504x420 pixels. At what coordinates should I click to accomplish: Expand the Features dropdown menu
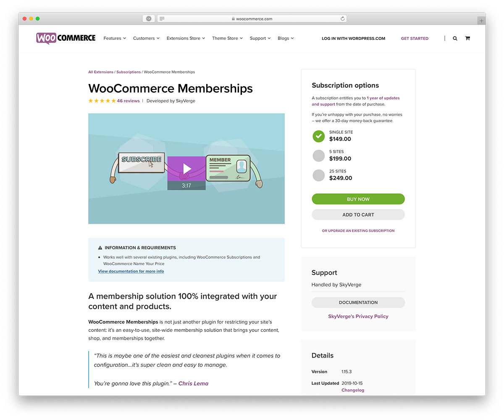point(115,38)
